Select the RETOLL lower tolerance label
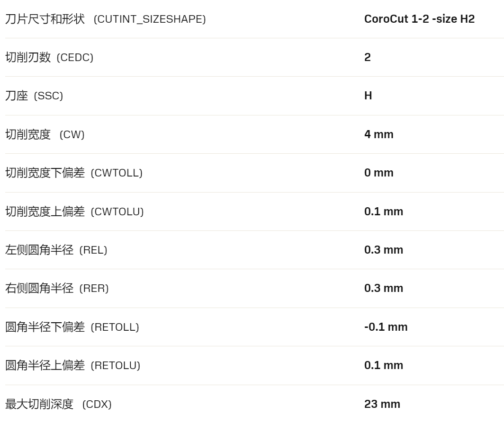The image size is (504, 423). point(72,327)
